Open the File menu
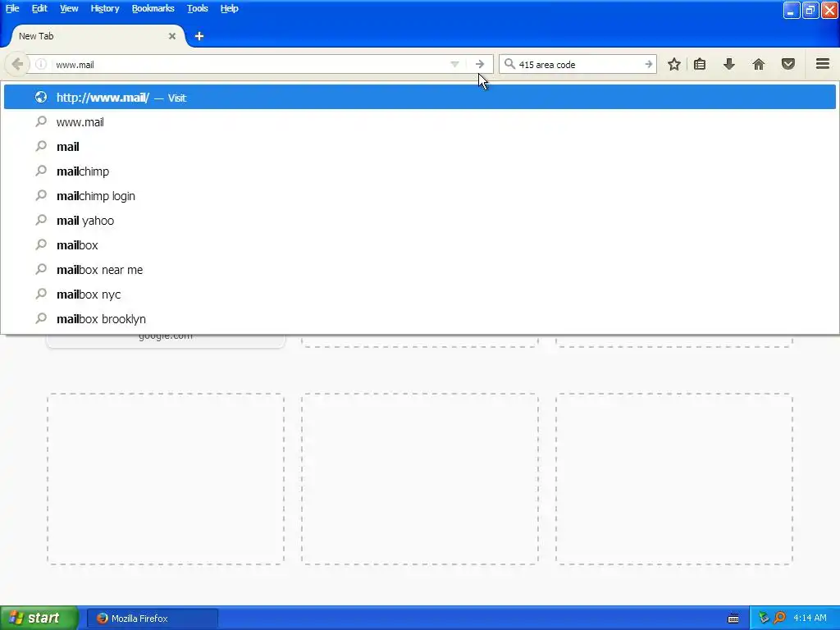 (12, 8)
